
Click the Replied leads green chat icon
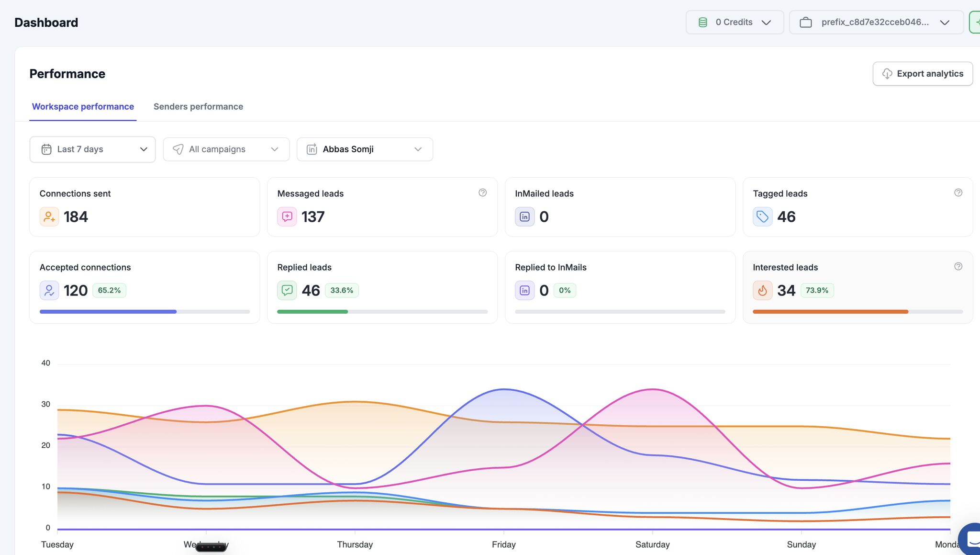287,290
